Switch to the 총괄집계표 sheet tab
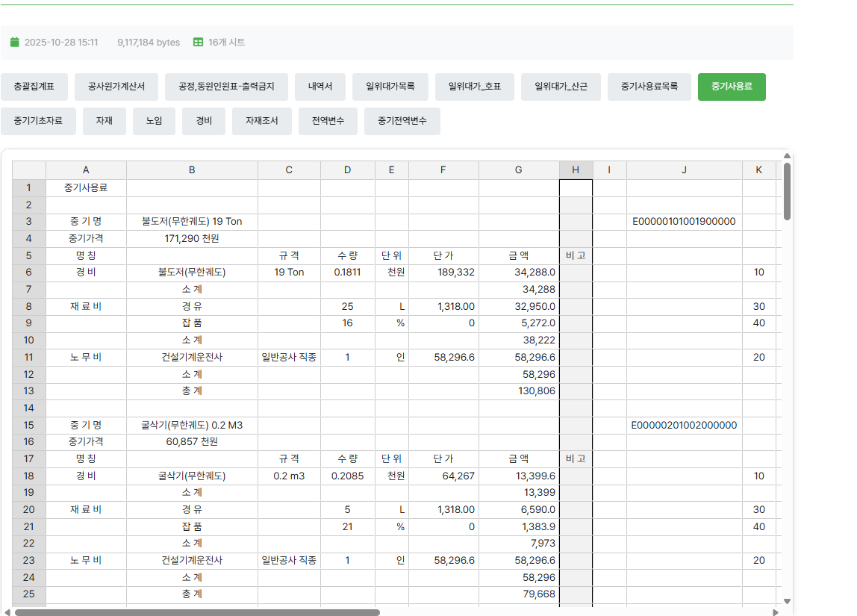This screenshot has width=857, height=616. tap(34, 87)
